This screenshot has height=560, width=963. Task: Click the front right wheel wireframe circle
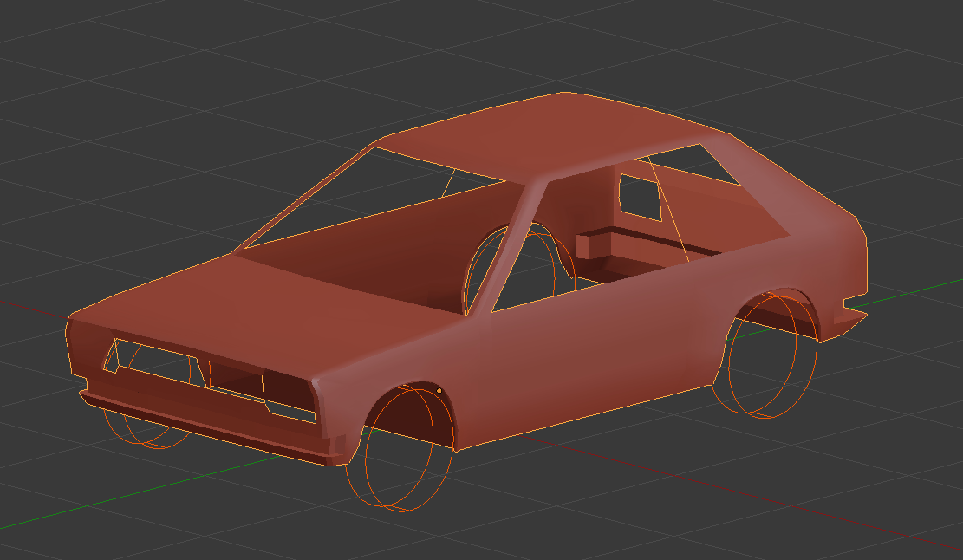[400, 448]
